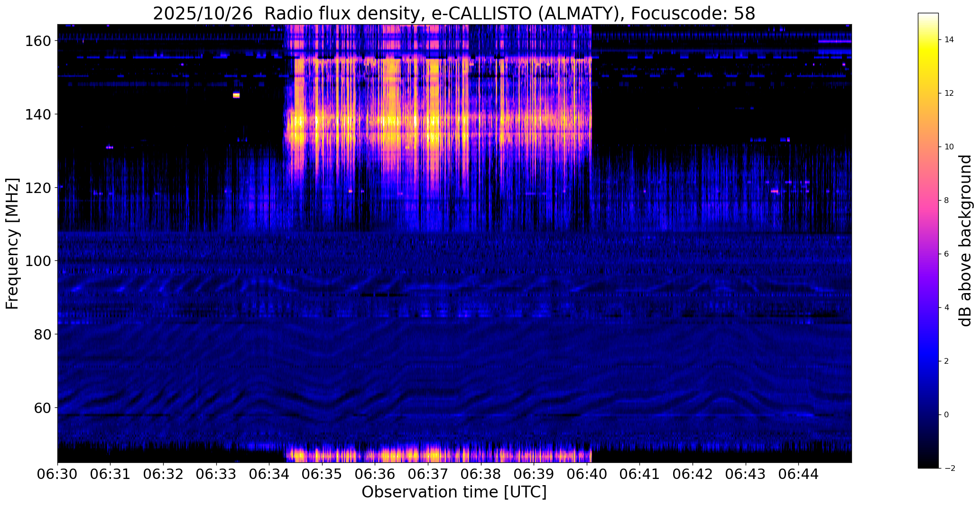Click the colorbar tick value 14

(949, 40)
